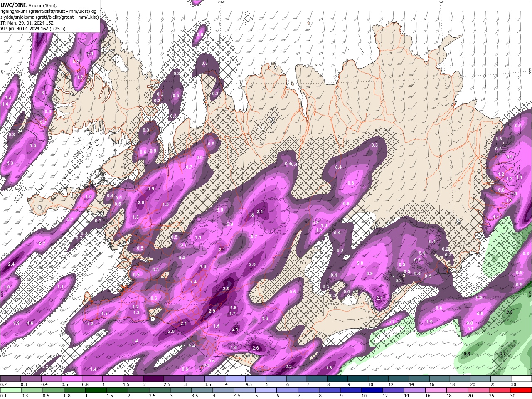The image size is (532, 399).
Task: Select the pale lavender swatch labeled 4 in upper legend row
Action: [x=235, y=379]
